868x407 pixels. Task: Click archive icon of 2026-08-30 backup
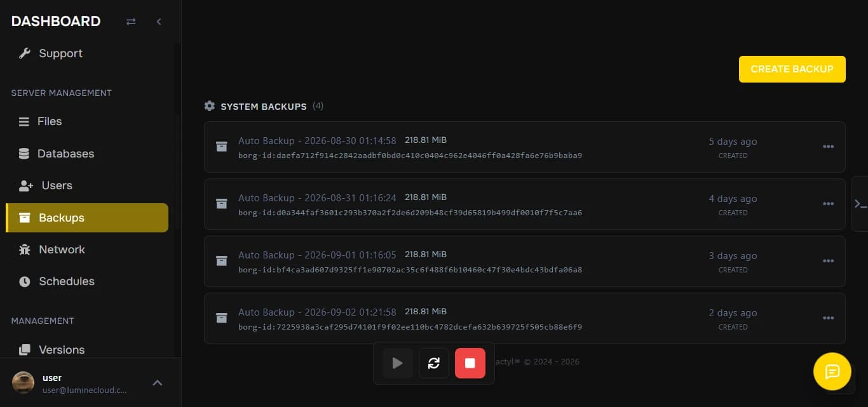coord(222,147)
